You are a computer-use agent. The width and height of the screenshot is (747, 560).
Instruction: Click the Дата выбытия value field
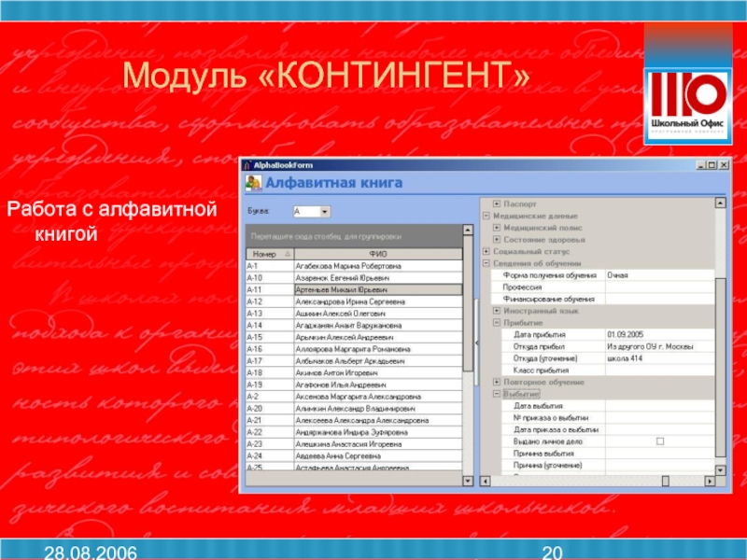[660, 406]
